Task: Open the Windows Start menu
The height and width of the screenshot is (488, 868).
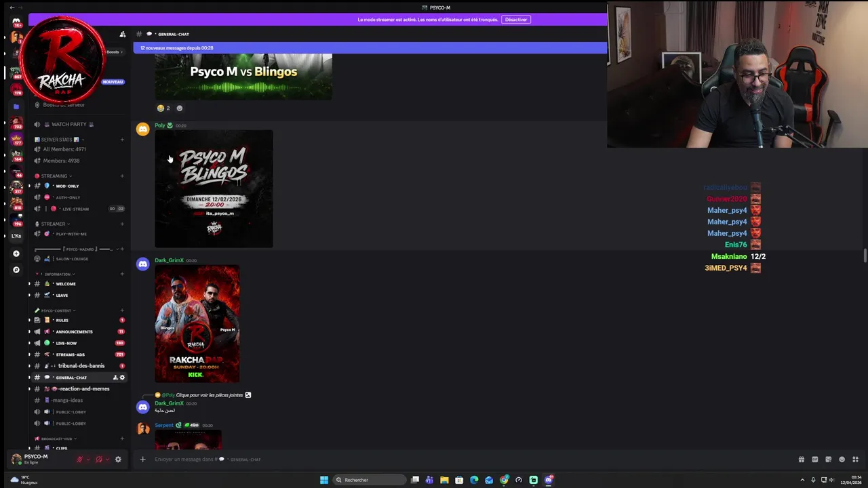Action: click(x=324, y=480)
